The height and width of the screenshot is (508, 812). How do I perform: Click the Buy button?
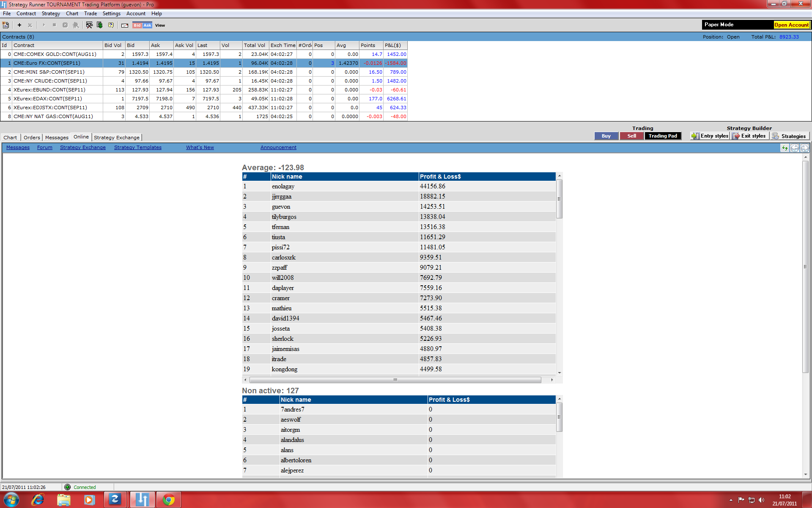606,136
